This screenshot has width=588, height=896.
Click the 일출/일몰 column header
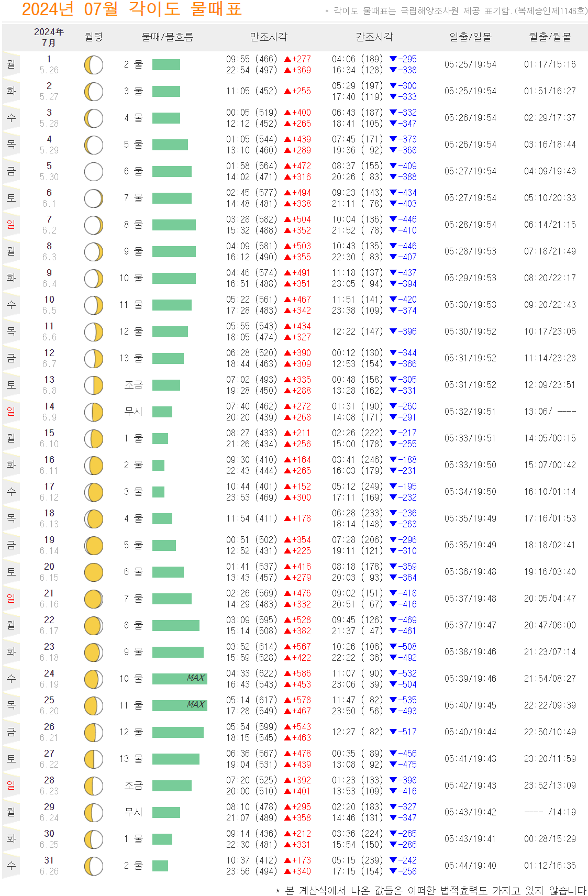471,37
